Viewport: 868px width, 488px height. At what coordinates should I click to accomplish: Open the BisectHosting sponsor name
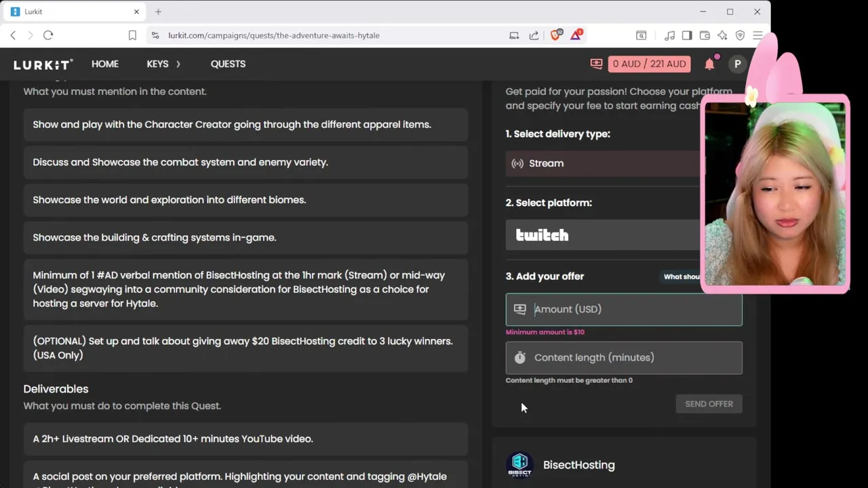click(578, 465)
